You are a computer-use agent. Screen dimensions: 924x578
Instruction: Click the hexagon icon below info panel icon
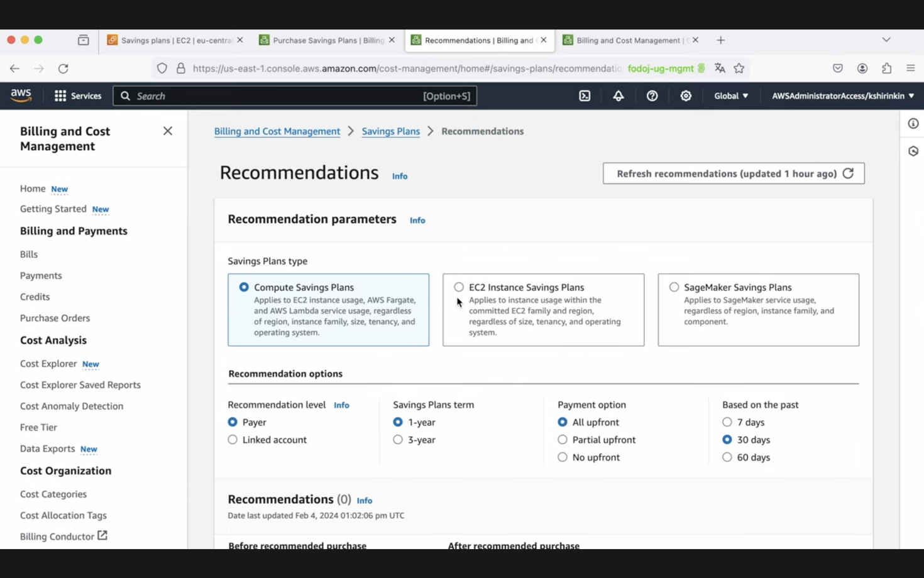[913, 151]
